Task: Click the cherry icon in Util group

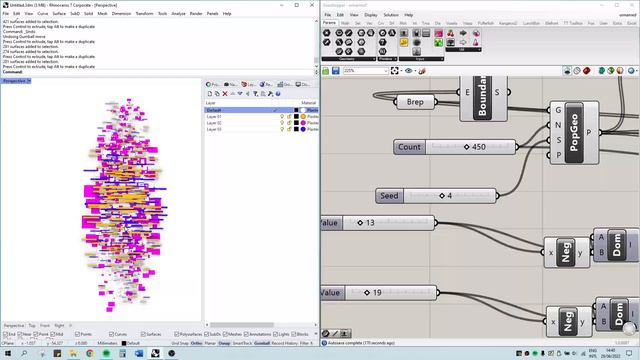Action: click(451, 33)
